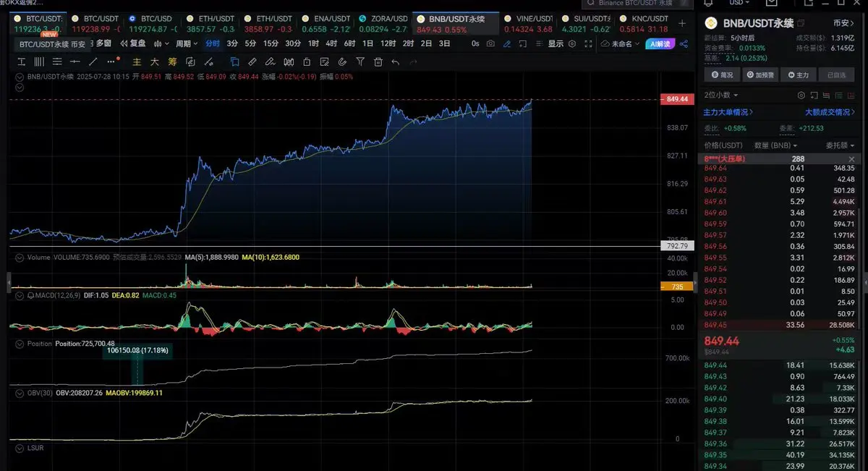868x471 pixels.
Task: Share the chart via share icon
Action: [684, 43]
